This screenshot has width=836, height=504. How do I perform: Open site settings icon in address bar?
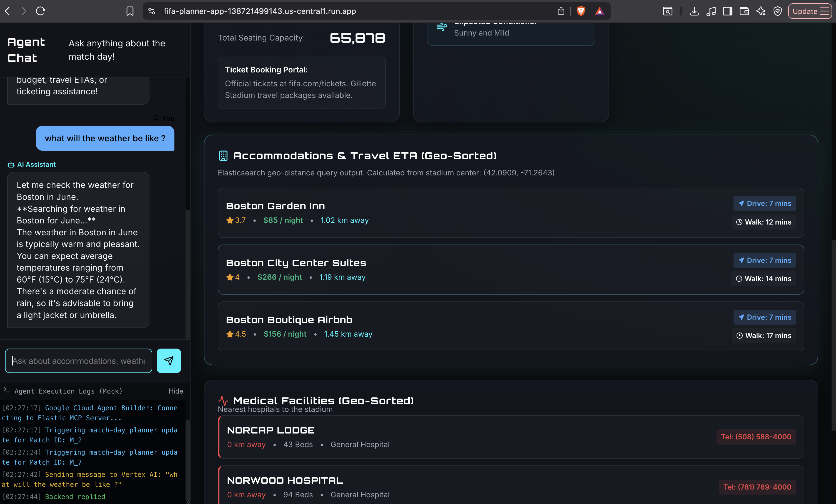(152, 11)
